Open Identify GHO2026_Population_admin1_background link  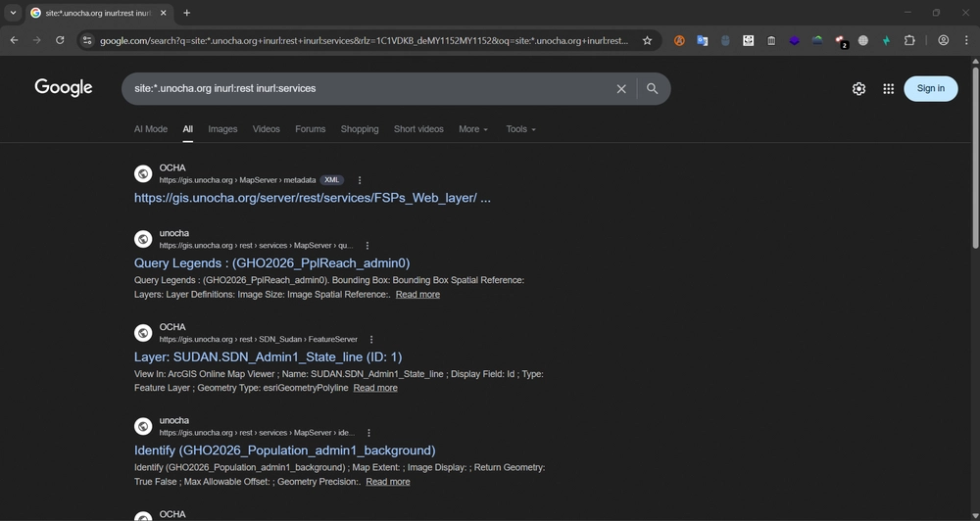[284, 450]
